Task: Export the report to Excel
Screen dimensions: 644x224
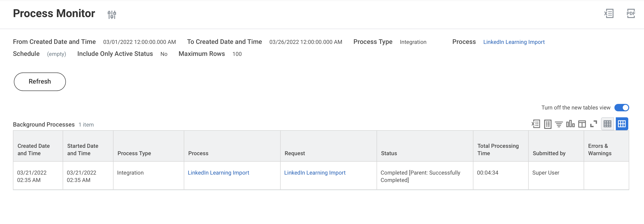Action: coord(608,14)
